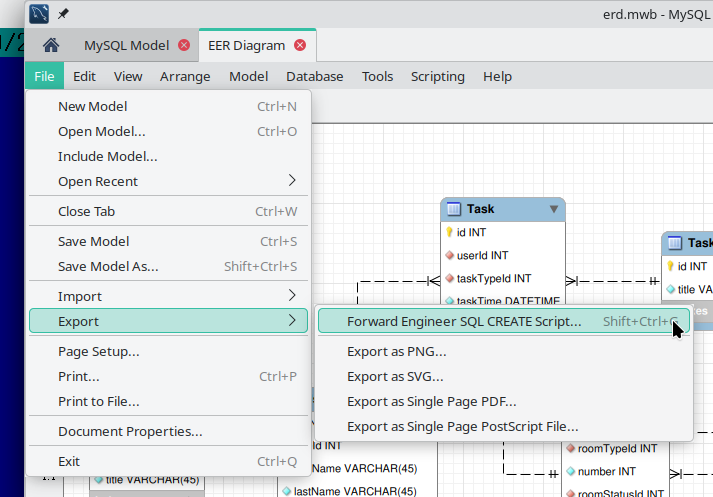713x497 pixels.
Task: Click the userId INT foreign key icon
Action: (449, 255)
